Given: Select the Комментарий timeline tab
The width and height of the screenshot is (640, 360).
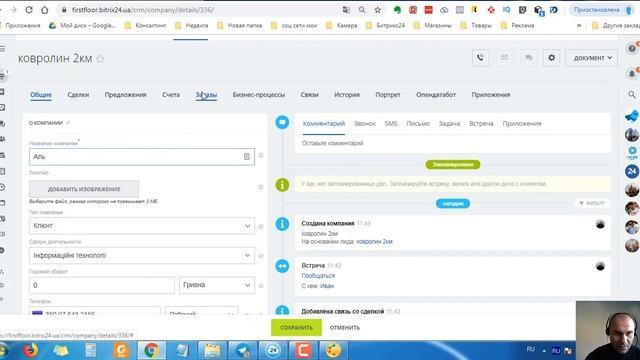Looking at the screenshot, I should 324,124.
